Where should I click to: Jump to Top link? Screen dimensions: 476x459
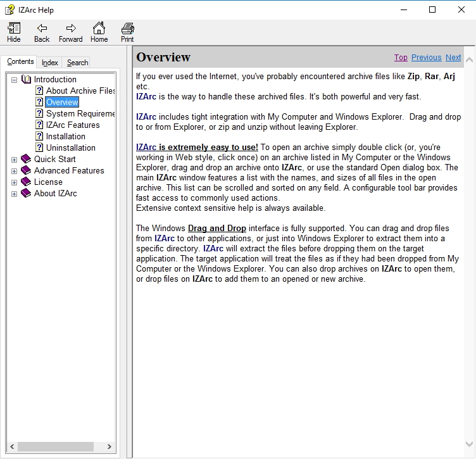tap(401, 58)
